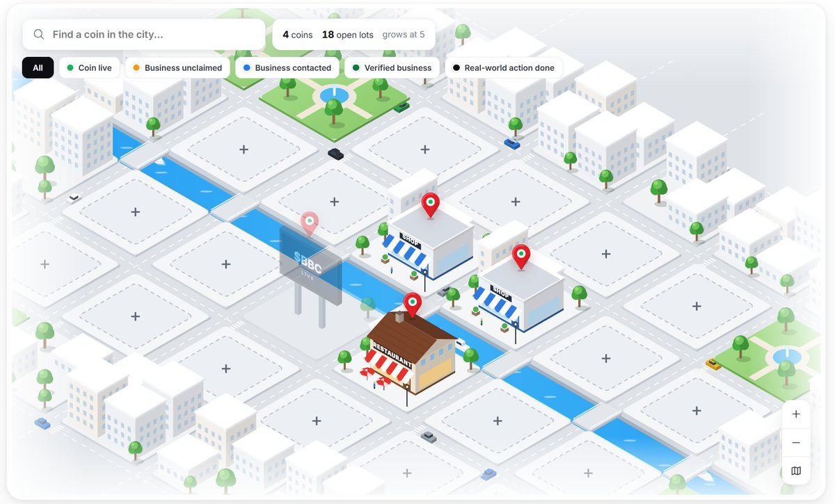
Task: Open the faded pin above the $BBC billboard
Action: point(309,225)
